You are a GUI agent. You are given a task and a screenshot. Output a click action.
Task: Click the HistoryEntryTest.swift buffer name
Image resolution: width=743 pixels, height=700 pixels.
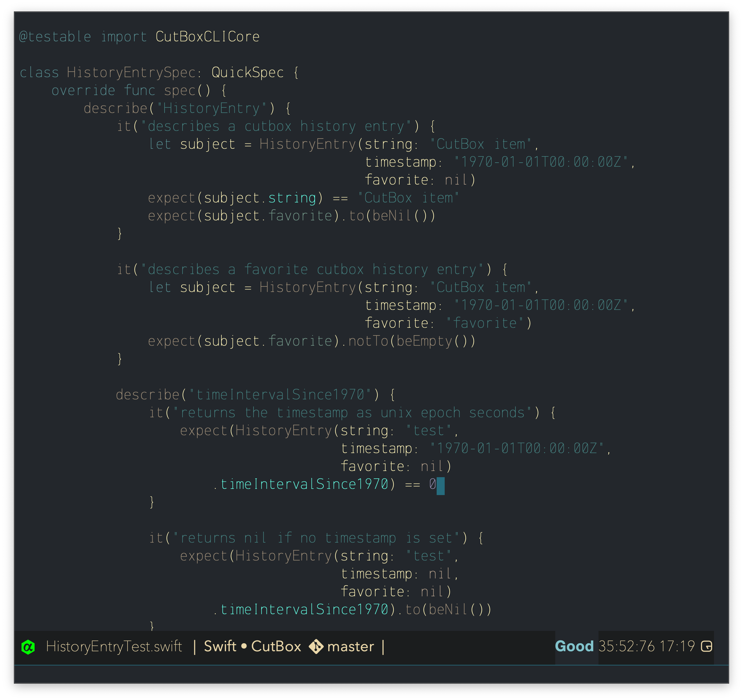(x=114, y=647)
